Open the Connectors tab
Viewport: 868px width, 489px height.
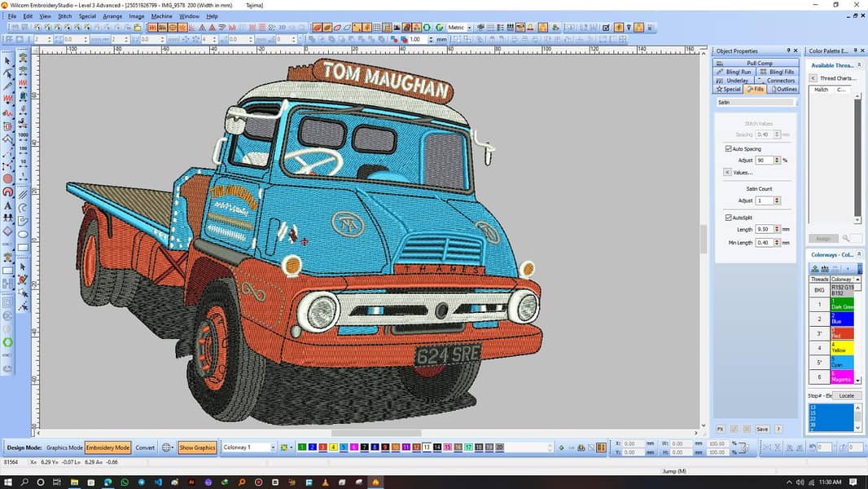[x=777, y=81]
